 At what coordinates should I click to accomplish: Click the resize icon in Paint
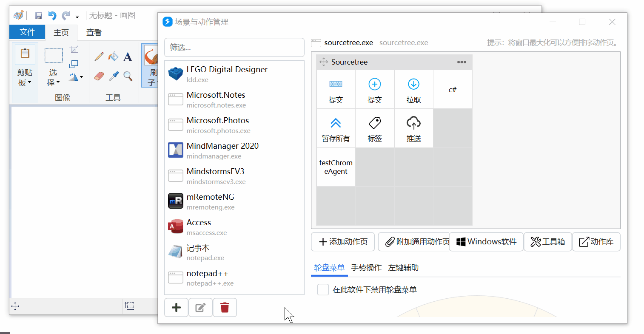[x=74, y=64]
